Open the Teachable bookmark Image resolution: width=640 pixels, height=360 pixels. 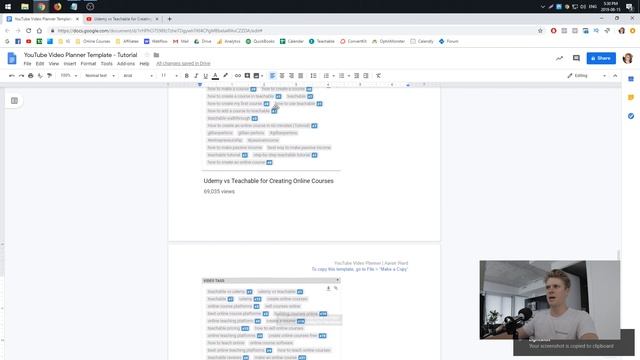tap(322, 41)
